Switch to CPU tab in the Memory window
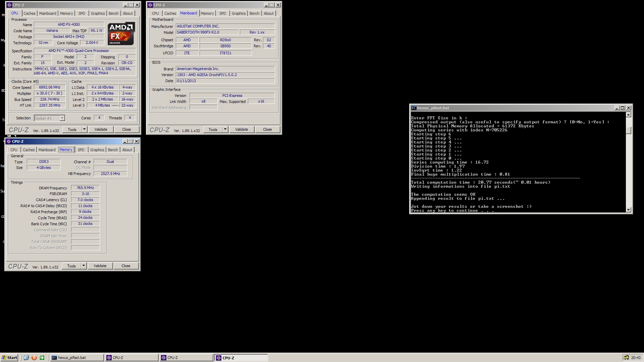The image size is (644, 362). click(14, 150)
